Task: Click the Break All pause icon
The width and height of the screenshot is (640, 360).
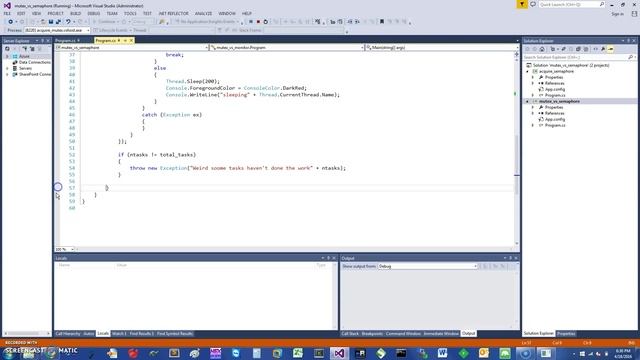Action: [x=251, y=22]
